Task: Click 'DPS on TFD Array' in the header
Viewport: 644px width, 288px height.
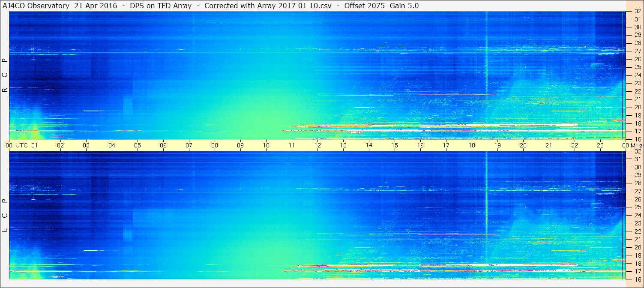Action: [160, 6]
